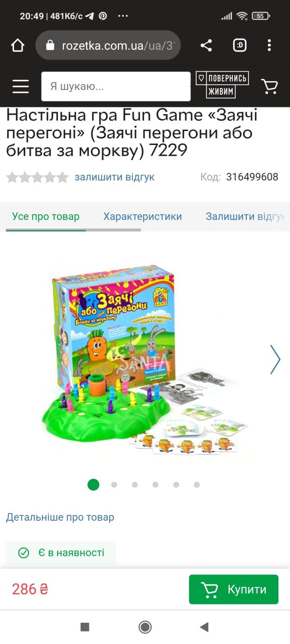Click the Купити buy button
The width and height of the screenshot is (290, 644).
coord(233,589)
